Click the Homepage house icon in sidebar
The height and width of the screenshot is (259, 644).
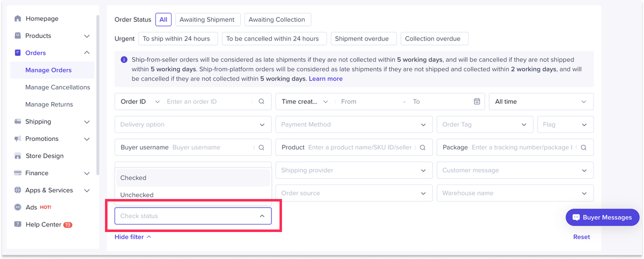(18, 18)
